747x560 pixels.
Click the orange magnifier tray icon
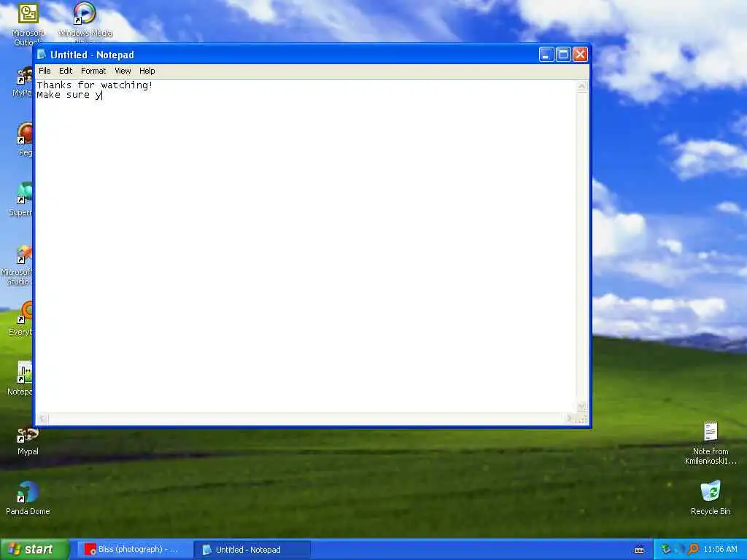click(x=693, y=550)
